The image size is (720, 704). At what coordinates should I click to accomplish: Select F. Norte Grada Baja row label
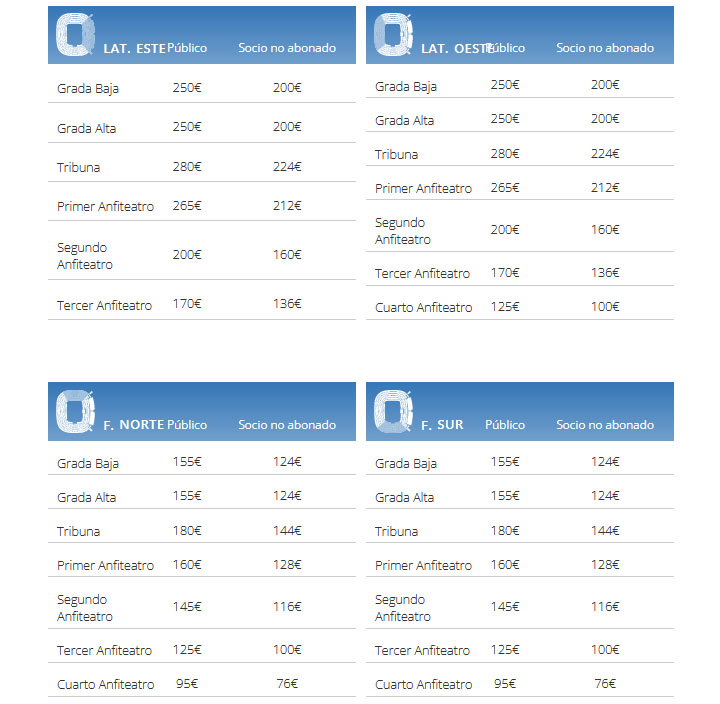point(88,464)
